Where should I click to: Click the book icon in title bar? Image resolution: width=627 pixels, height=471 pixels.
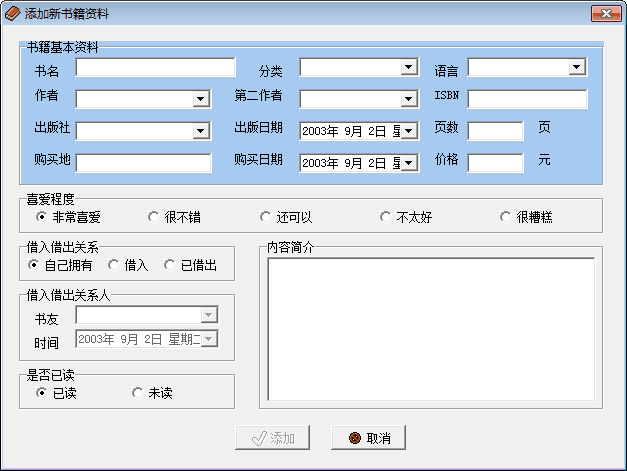coord(13,14)
